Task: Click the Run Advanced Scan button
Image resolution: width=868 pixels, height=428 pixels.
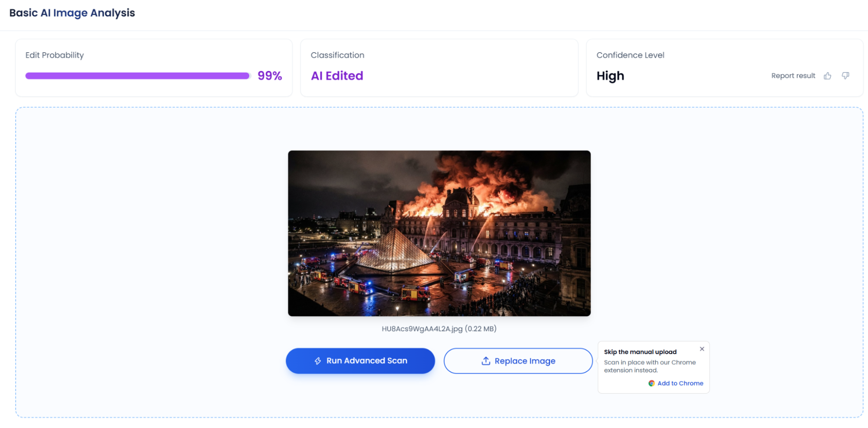Action: 360,361
